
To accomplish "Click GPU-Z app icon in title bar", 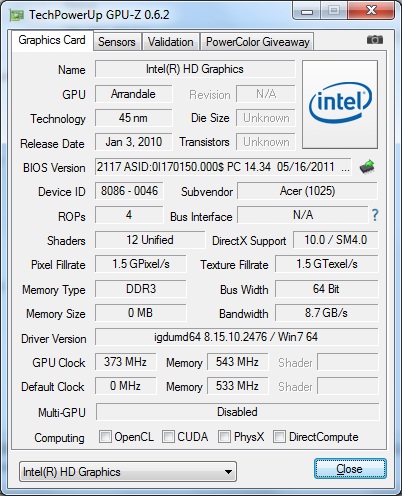I will coord(16,15).
